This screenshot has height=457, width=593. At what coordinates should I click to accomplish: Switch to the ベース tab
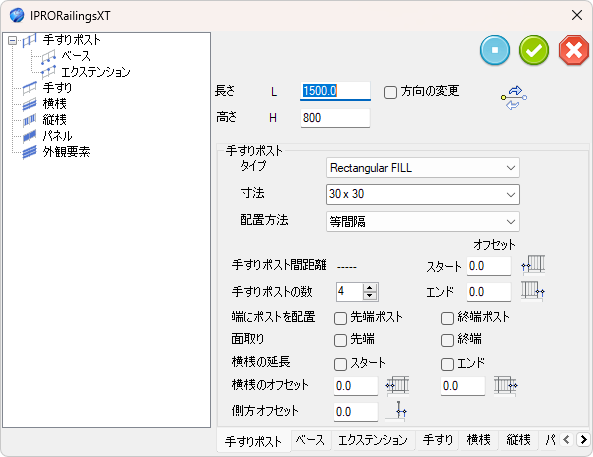310,440
